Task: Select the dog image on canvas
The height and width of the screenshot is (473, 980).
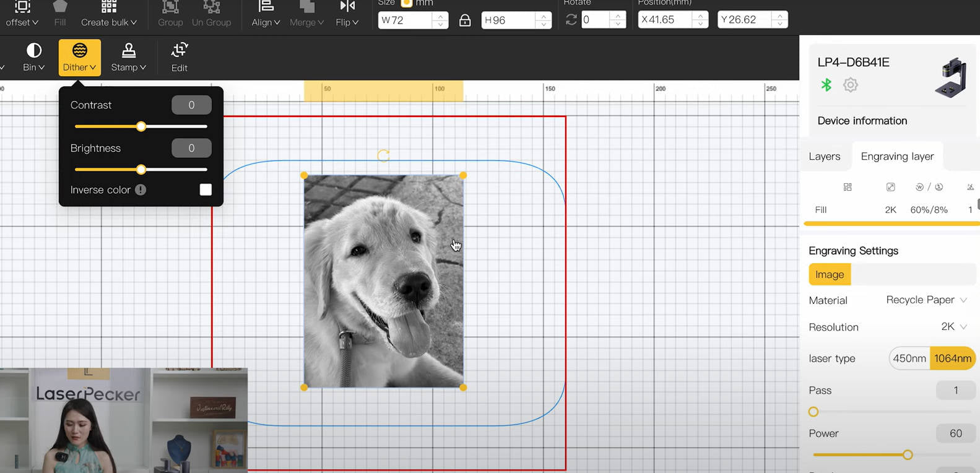Action: [x=383, y=281]
